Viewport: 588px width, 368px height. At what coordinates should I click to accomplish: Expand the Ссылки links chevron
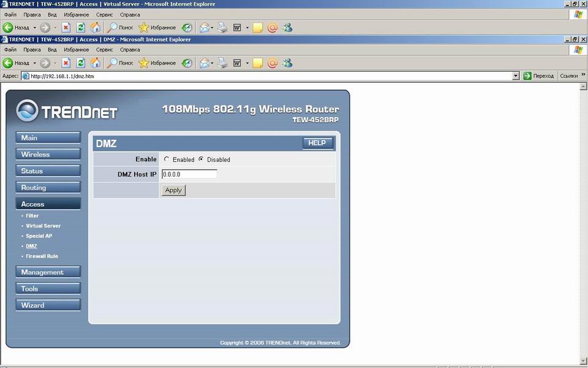point(583,75)
